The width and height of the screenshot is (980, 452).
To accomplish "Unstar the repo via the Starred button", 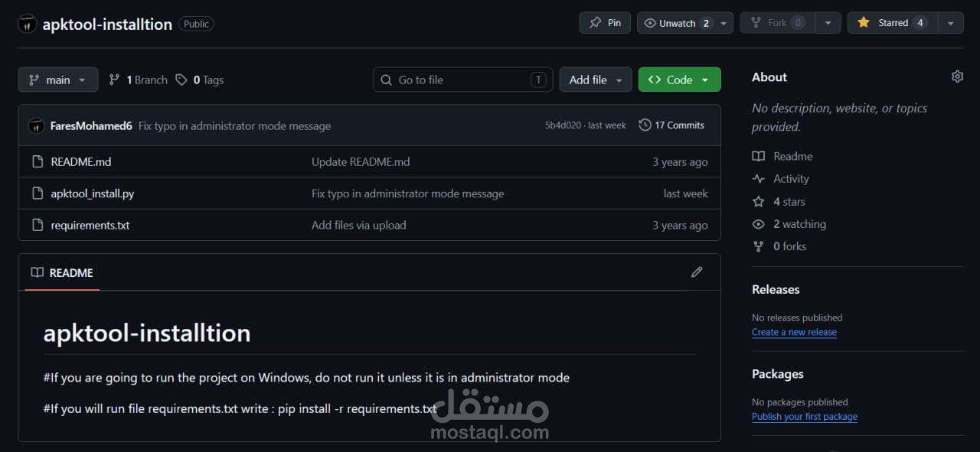I will (892, 23).
